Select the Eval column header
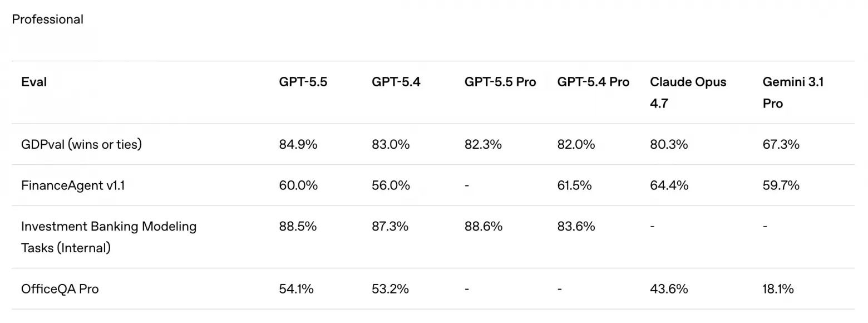This screenshot has width=868, height=323. (34, 82)
